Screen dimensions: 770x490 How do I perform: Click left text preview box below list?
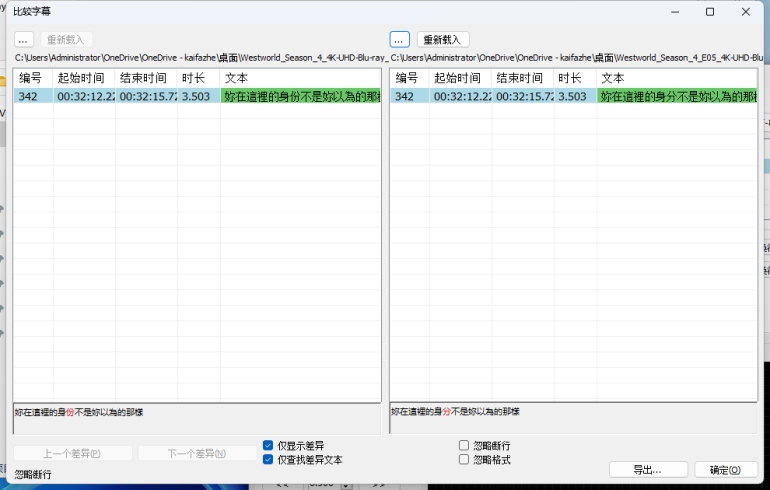pos(197,419)
